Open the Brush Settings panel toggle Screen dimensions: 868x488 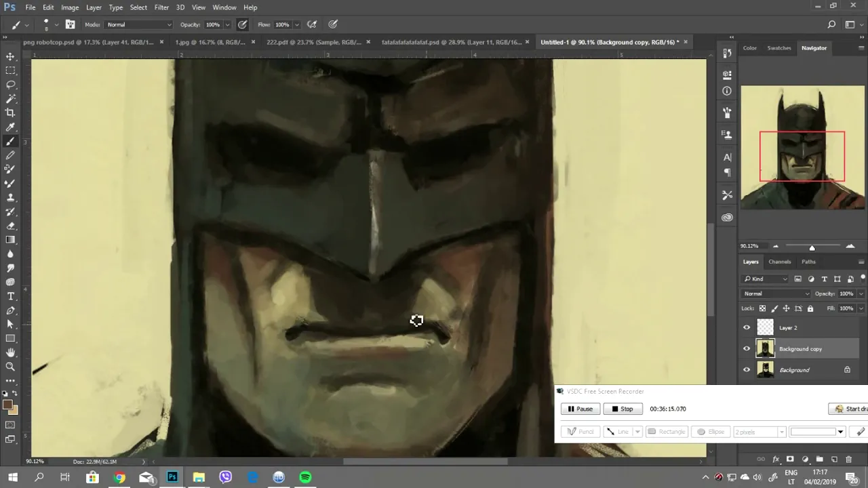(x=70, y=24)
